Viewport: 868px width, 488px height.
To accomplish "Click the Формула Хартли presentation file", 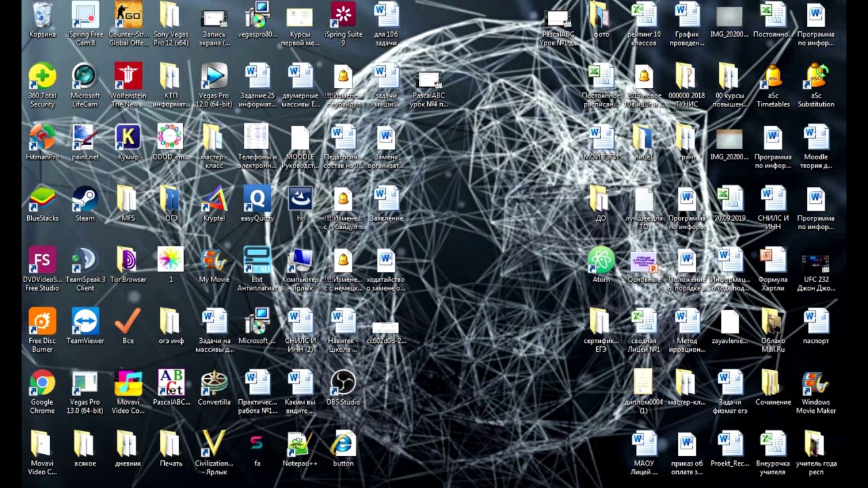I will pyautogui.click(x=773, y=270).
